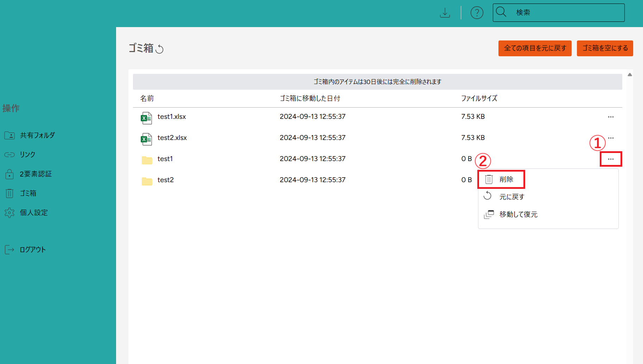Choose 元に戻す from context menu
Screen dimensions: 643x364
tap(512, 197)
